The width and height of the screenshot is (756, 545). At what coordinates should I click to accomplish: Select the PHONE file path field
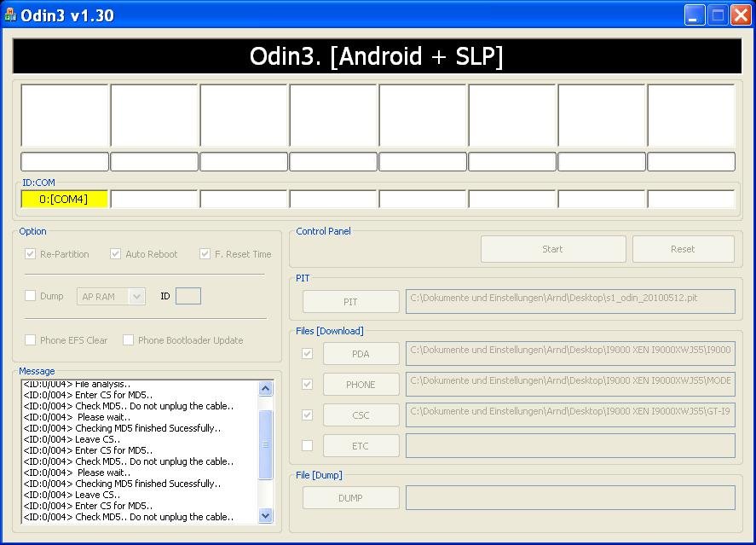pyautogui.click(x=570, y=385)
